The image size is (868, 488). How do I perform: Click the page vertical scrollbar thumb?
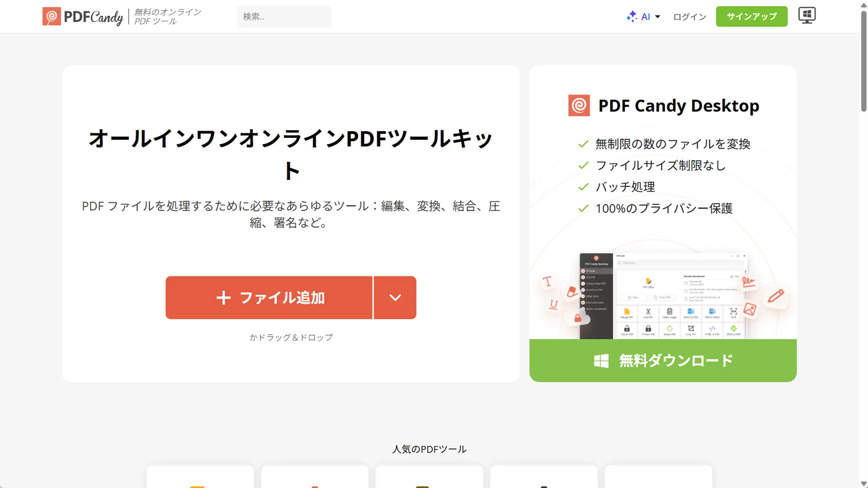pyautogui.click(x=864, y=61)
